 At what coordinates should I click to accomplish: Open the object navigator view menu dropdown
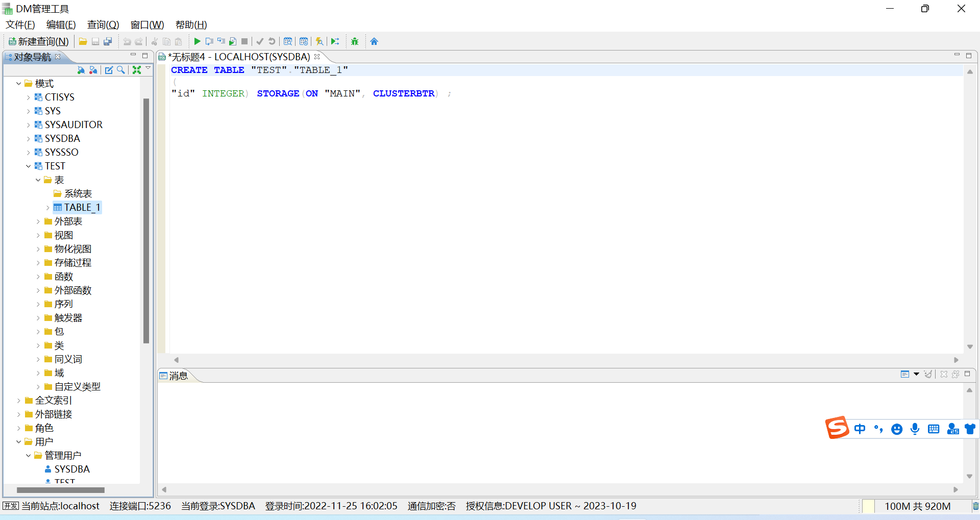click(x=148, y=68)
